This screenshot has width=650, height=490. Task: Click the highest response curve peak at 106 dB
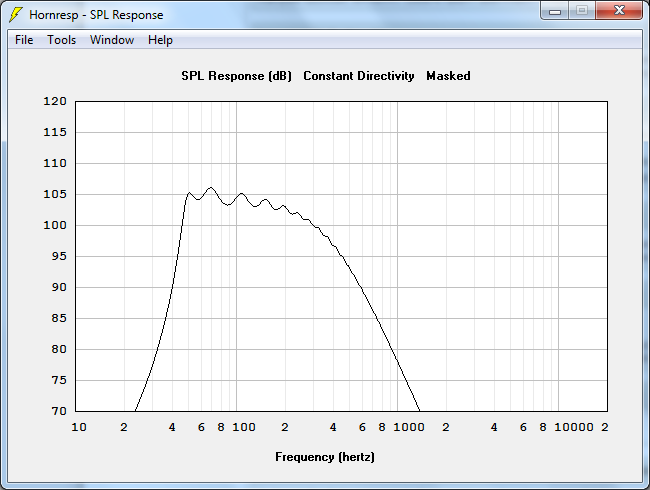coord(211,187)
